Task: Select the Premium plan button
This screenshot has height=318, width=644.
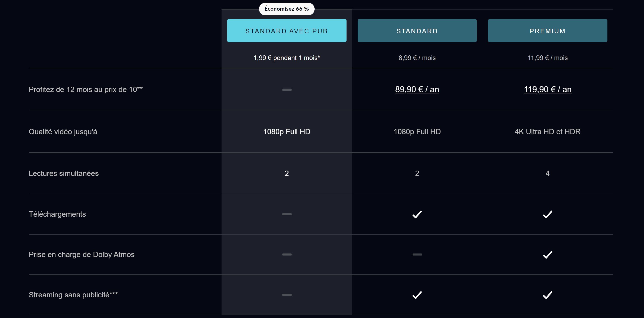Action: click(x=547, y=31)
